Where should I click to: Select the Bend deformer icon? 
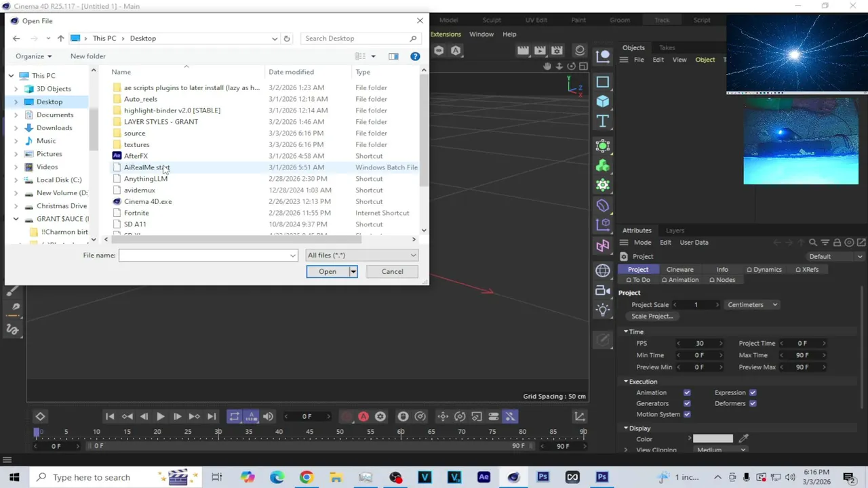coord(602,205)
